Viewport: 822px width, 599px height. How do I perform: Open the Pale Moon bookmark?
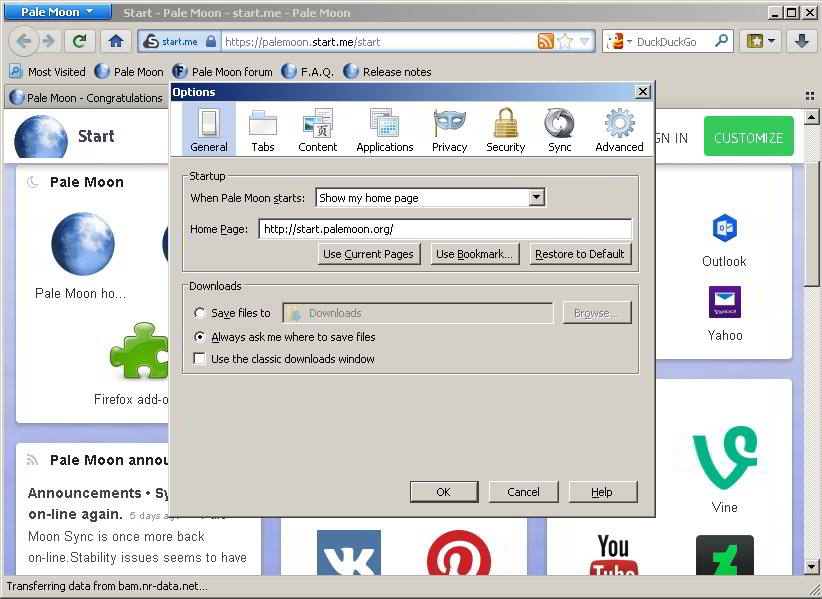pyautogui.click(x=129, y=72)
